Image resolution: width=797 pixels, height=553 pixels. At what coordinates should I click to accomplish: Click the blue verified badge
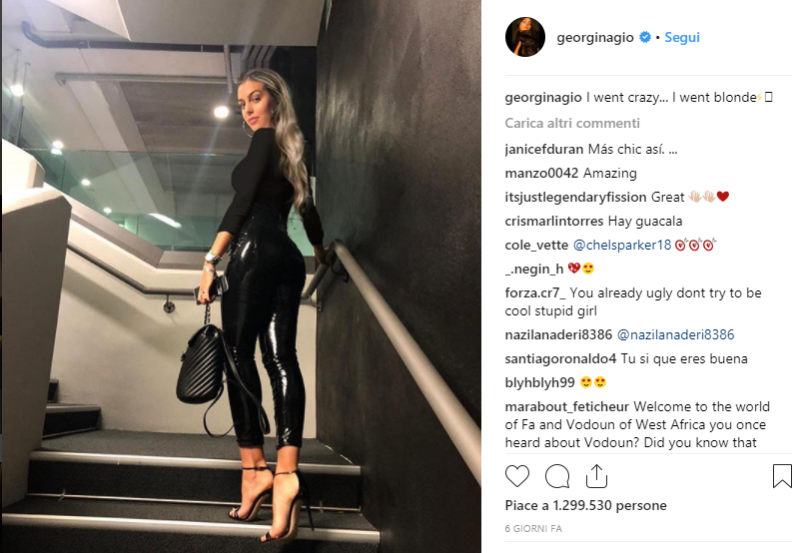645,37
